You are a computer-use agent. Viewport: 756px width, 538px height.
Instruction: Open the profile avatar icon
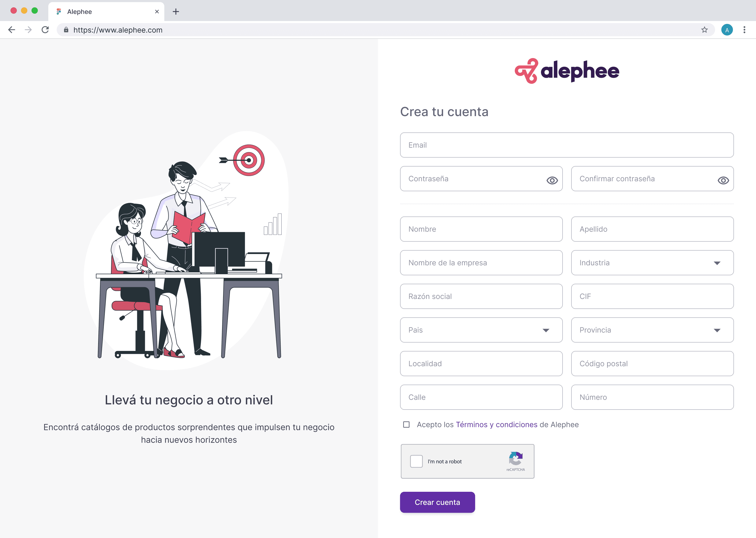coord(727,30)
